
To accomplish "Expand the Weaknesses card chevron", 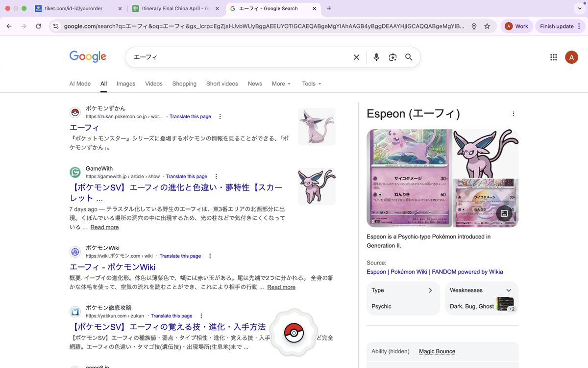I will coord(509,290).
